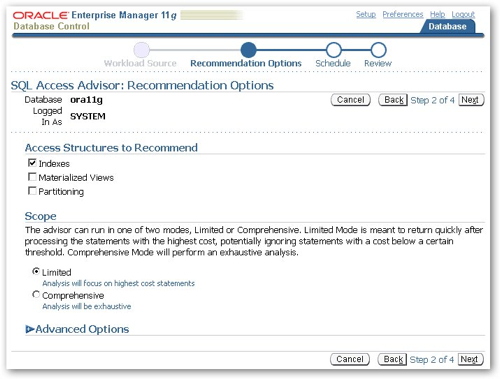Click the top 'Step 2 of 4' text

pos(432,100)
